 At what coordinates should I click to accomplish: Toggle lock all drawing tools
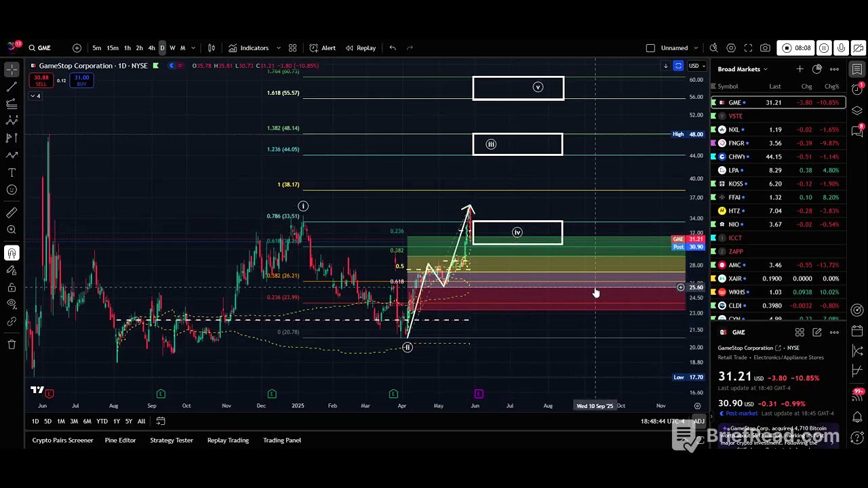(12, 287)
